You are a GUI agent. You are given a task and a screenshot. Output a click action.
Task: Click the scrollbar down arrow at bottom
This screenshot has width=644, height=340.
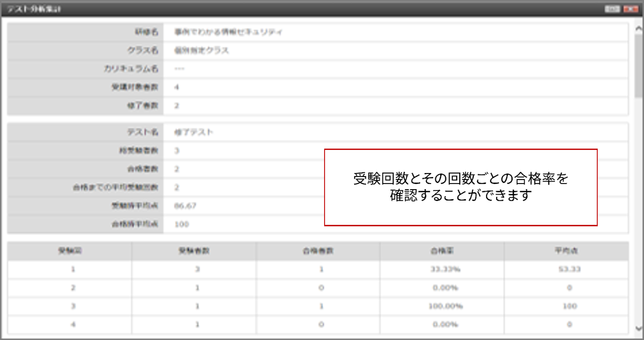click(638, 328)
